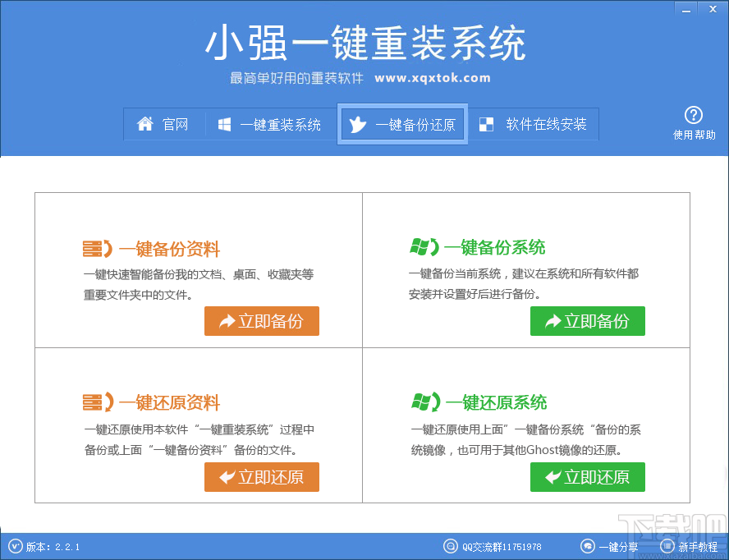The width and height of the screenshot is (729, 560).
Task: Switch to the 一键重装系统 tab
Action: (x=271, y=124)
